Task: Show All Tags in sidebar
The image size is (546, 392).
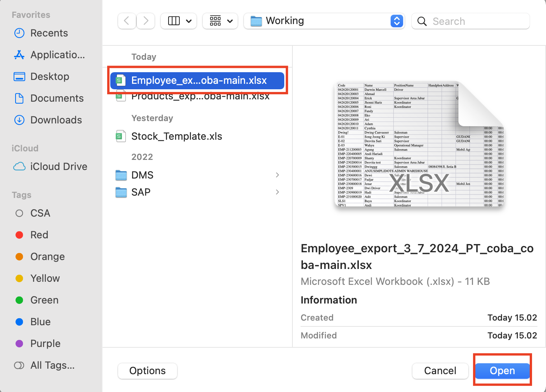Action: pos(52,365)
